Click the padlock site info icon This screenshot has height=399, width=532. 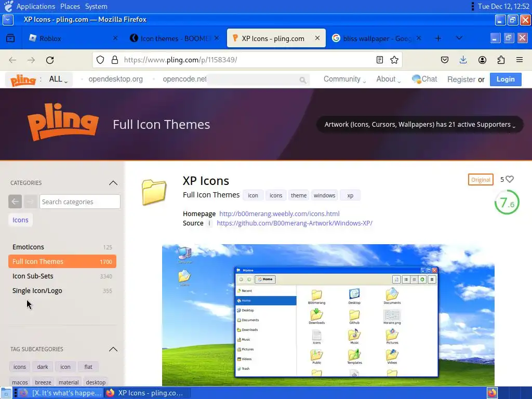coord(115,60)
